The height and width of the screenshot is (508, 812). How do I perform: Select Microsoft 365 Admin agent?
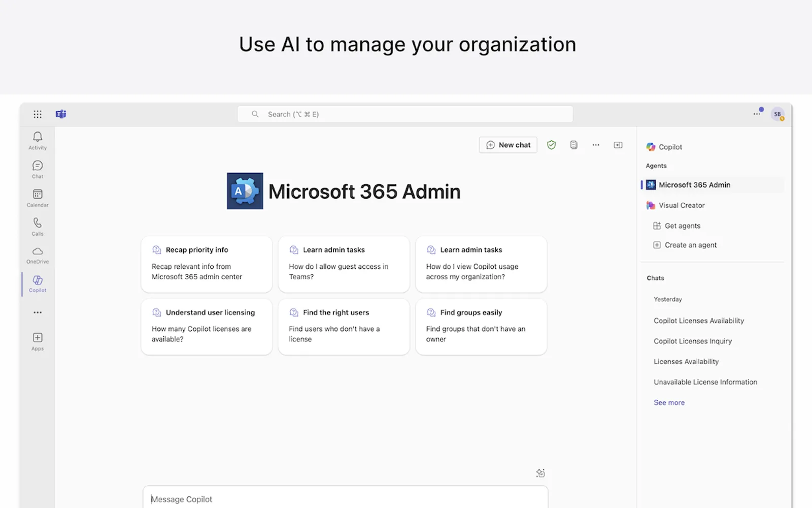click(x=713, y=185)
